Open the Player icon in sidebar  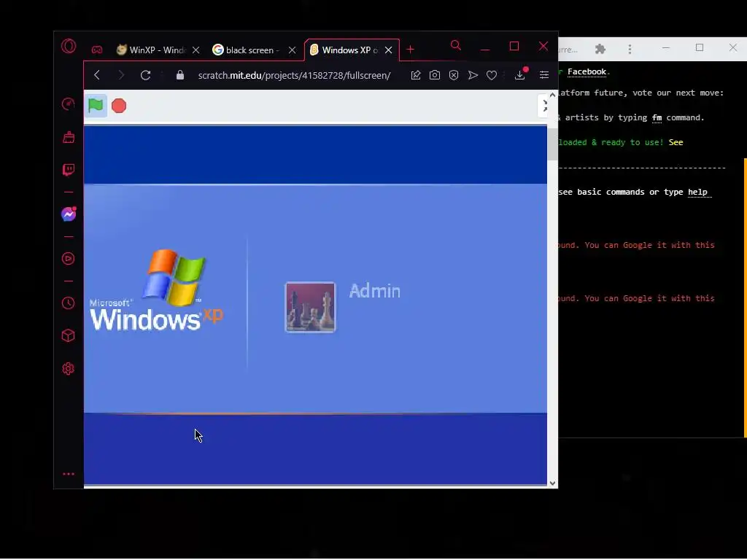[x=69, y=259]
